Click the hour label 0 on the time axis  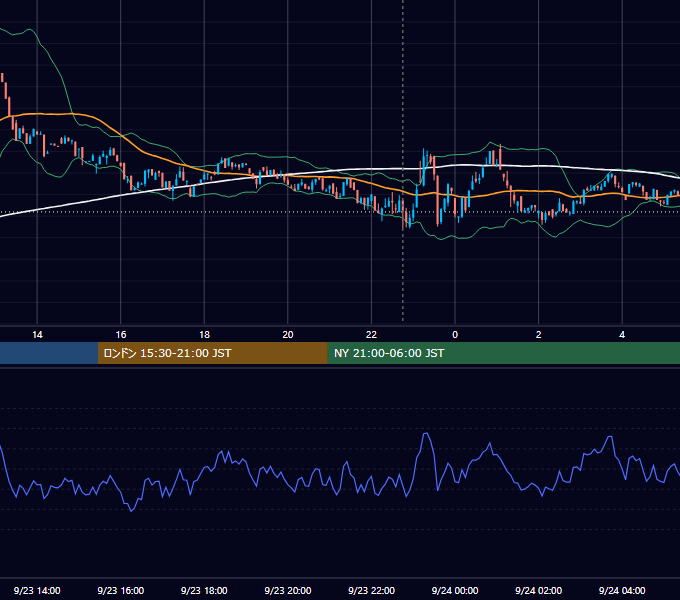[x=455, y=335]
